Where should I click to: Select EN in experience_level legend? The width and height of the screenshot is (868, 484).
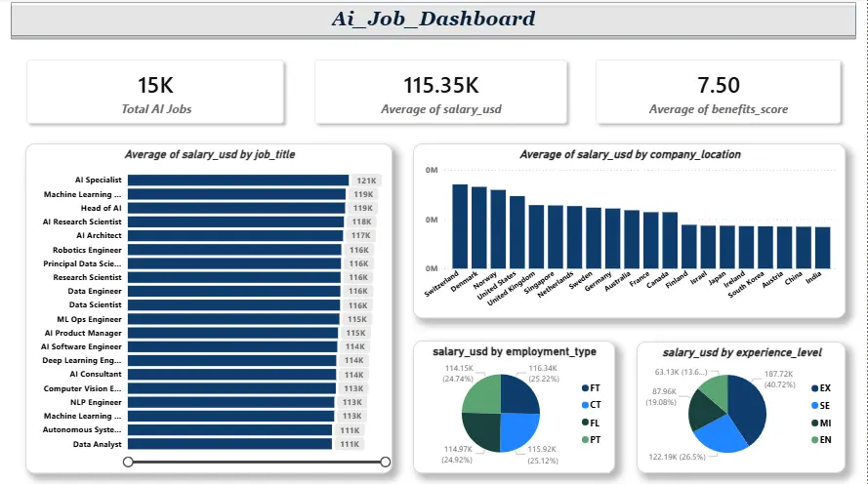[821, 440]
